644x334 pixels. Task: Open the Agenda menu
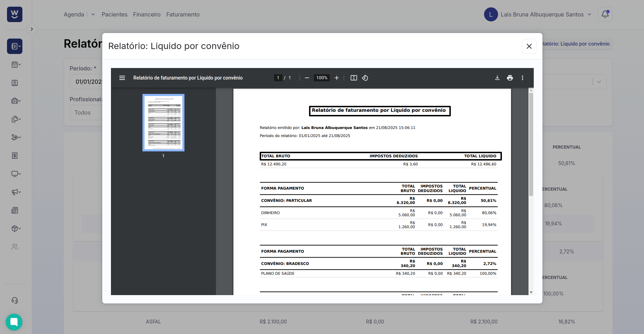pos(74,14)
